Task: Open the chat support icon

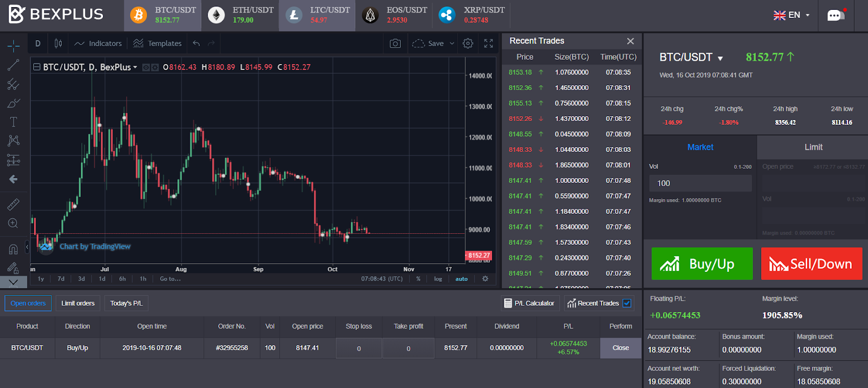Action: (x=836, y=15)
